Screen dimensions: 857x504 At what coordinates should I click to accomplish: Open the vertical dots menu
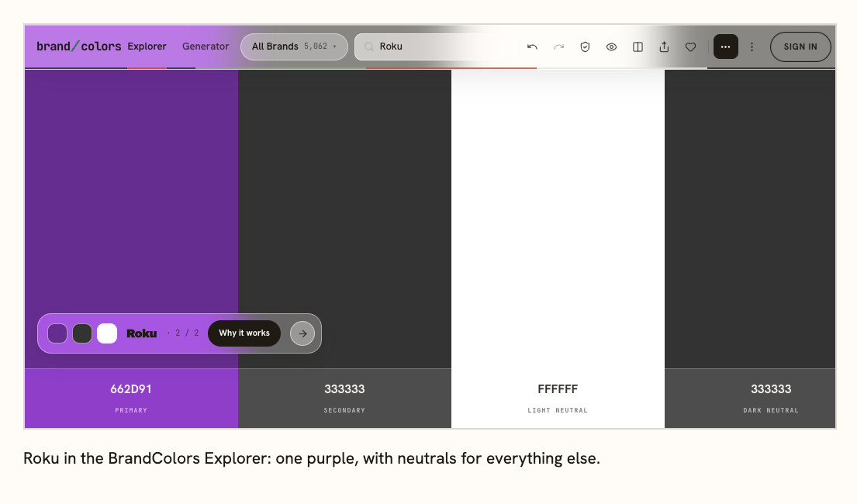click(x=752, y=47)
